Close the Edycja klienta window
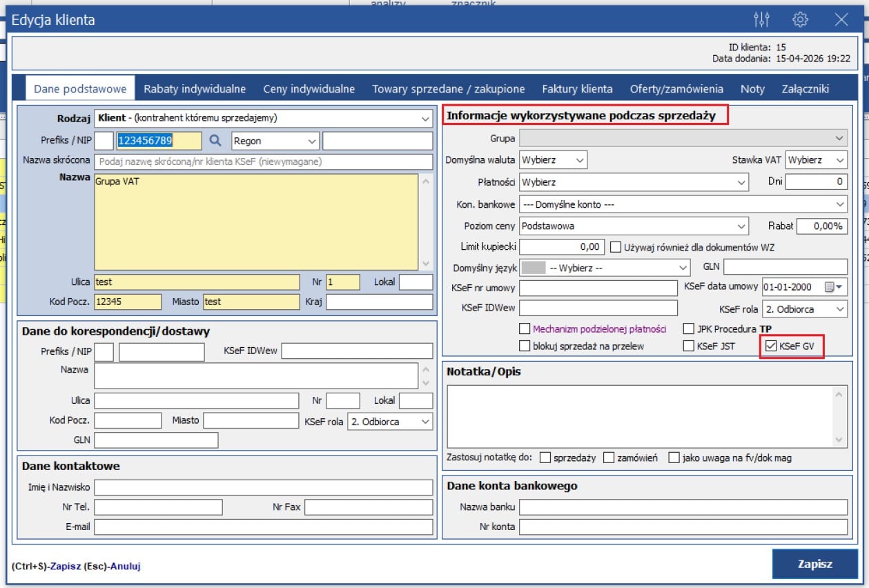Viewport: 869px width, 588px height. point(841,19)
